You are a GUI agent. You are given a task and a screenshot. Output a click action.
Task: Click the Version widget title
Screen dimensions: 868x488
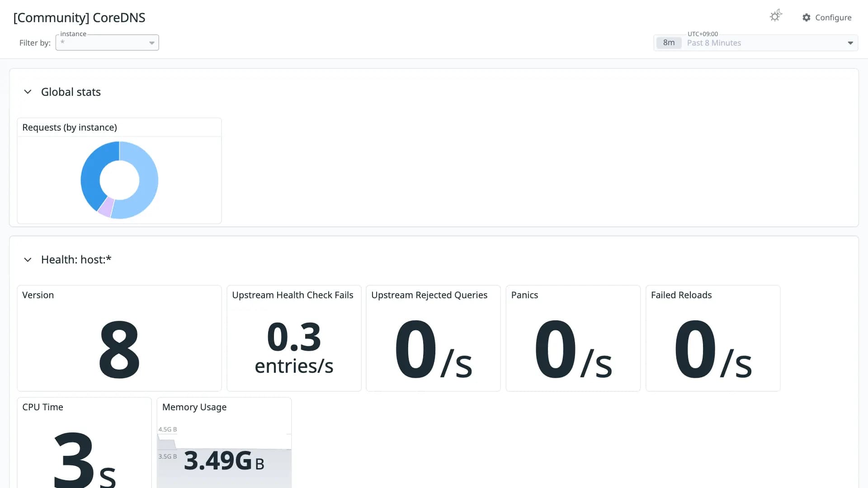click(x=38, y=295)
